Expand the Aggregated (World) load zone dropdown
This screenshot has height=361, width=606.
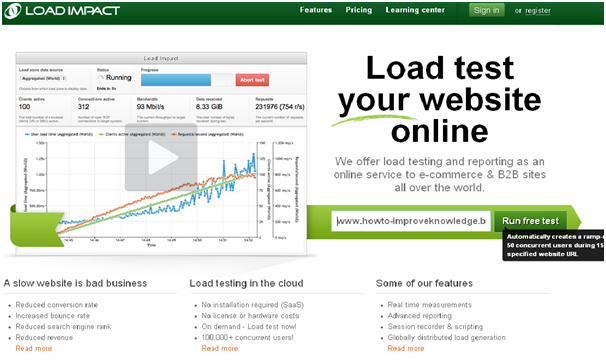coord(43,78)
